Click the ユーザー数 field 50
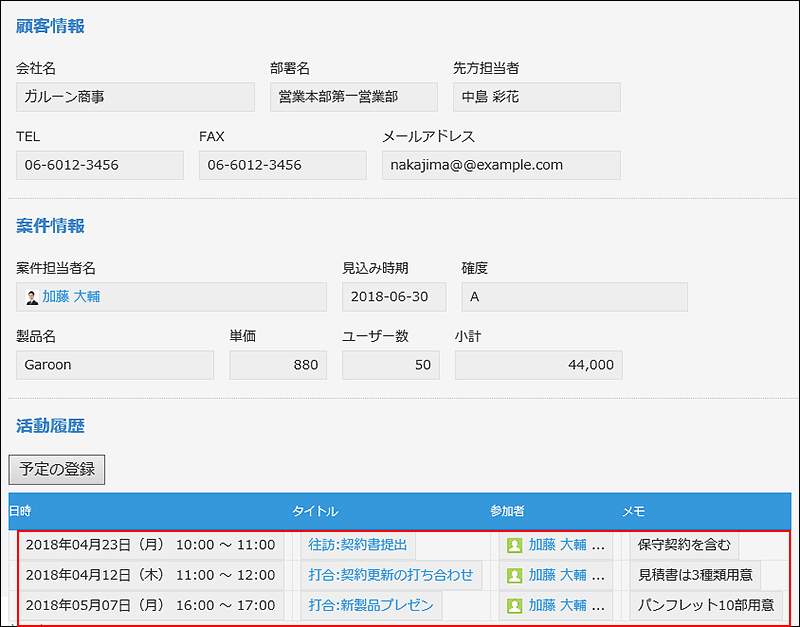This screenshot has height=627, width=800. [391, 365]
